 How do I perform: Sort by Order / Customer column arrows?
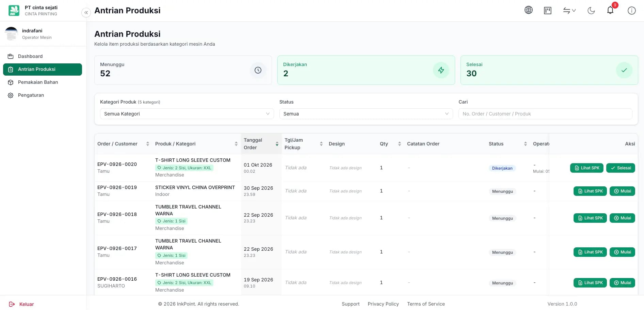tap(148, 144)
